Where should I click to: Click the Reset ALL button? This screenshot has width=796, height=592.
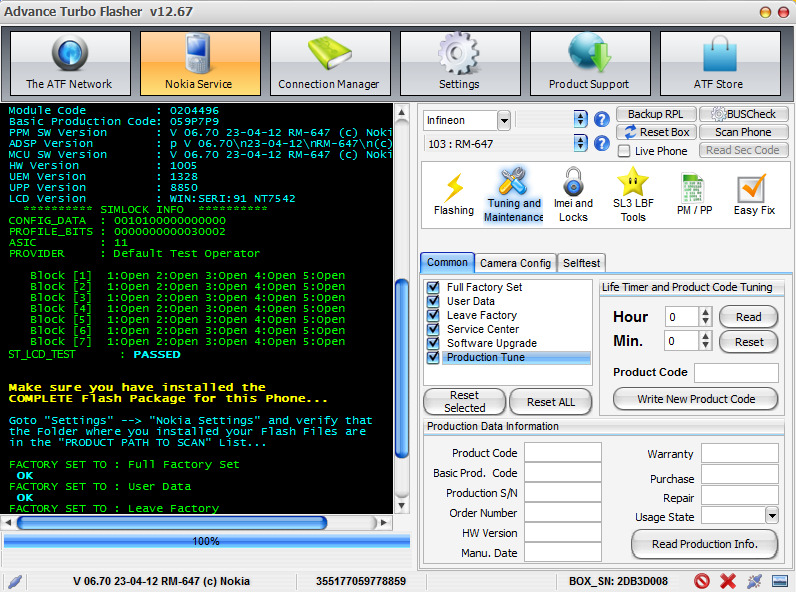click(x=551, y=402)
